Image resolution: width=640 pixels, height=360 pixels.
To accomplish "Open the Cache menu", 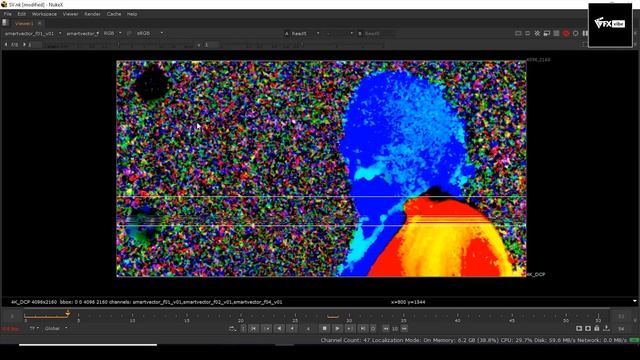I will pos(114,14).
